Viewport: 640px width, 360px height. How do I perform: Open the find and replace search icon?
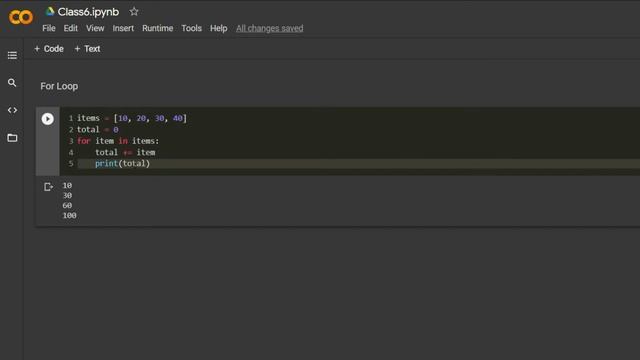click(x=12, y=83)
